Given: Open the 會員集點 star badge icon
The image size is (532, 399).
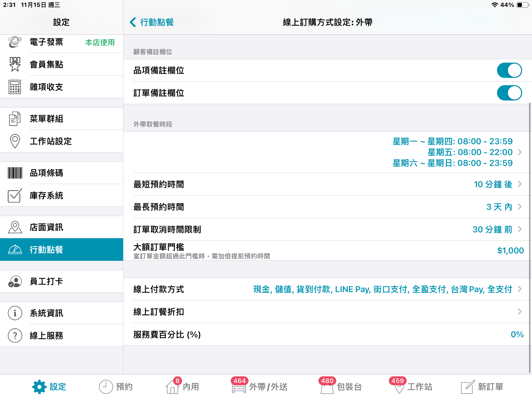Looking at the screenshot, I should pyautogui.click(x=15, y=64).
